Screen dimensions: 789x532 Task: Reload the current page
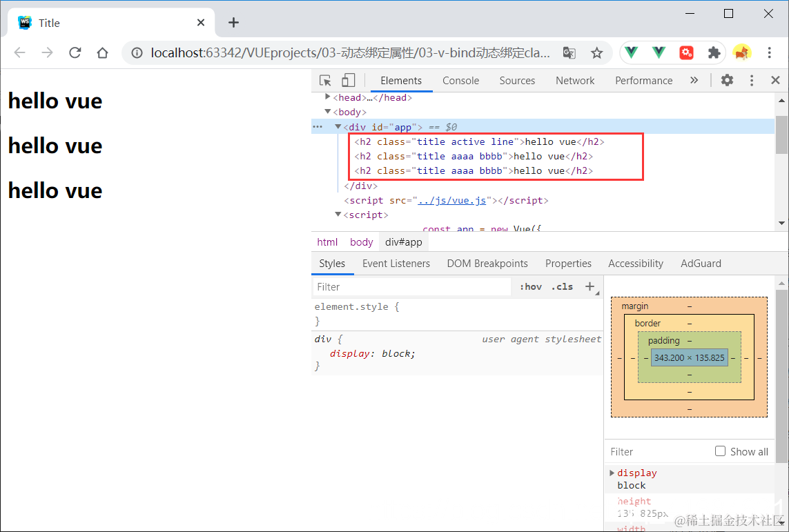[75, 53]
